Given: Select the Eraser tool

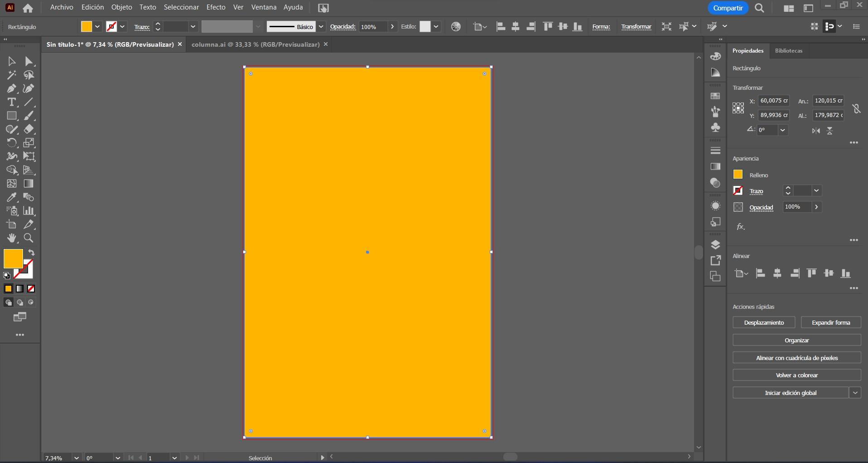Looking at the screenshot, I should (x=29, y=129).
